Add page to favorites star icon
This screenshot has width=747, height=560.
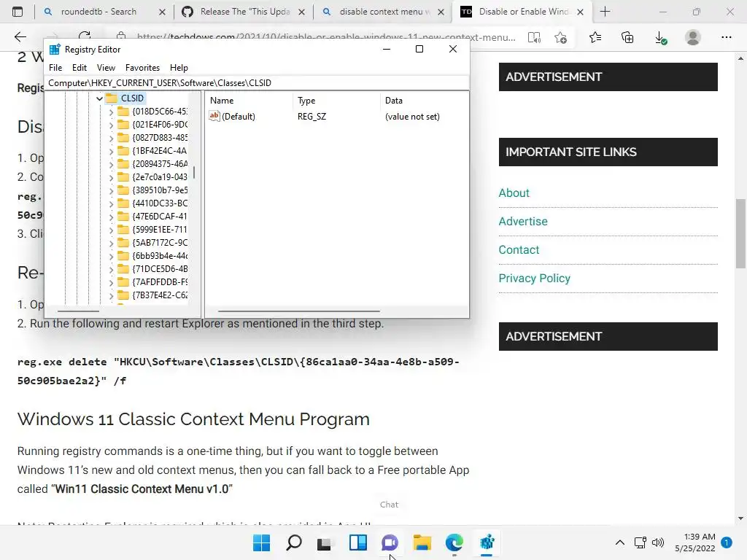pos(561,37)
